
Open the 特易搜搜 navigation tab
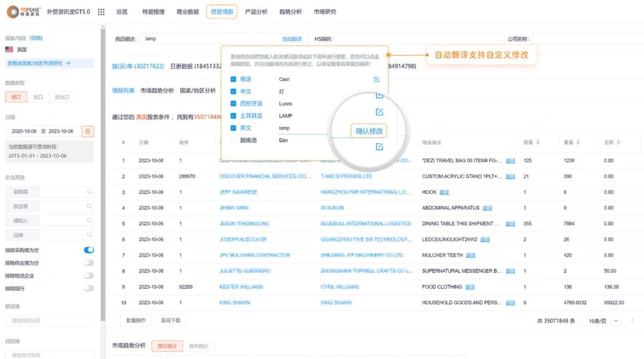tap(153, 12)
